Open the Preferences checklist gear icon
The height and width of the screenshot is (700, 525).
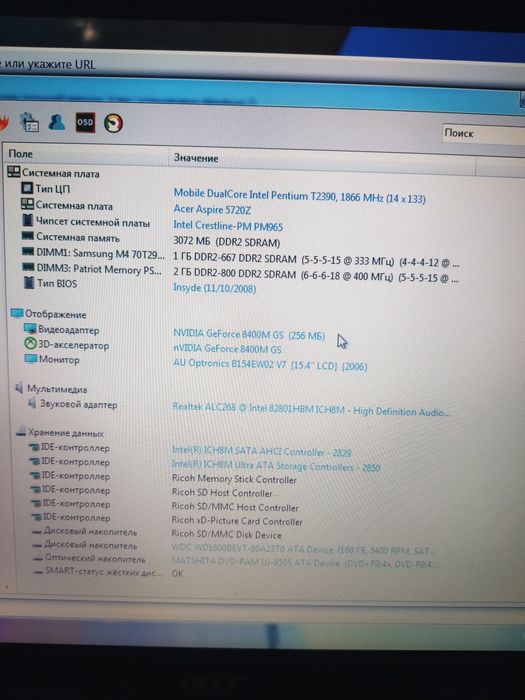[29, 122]
